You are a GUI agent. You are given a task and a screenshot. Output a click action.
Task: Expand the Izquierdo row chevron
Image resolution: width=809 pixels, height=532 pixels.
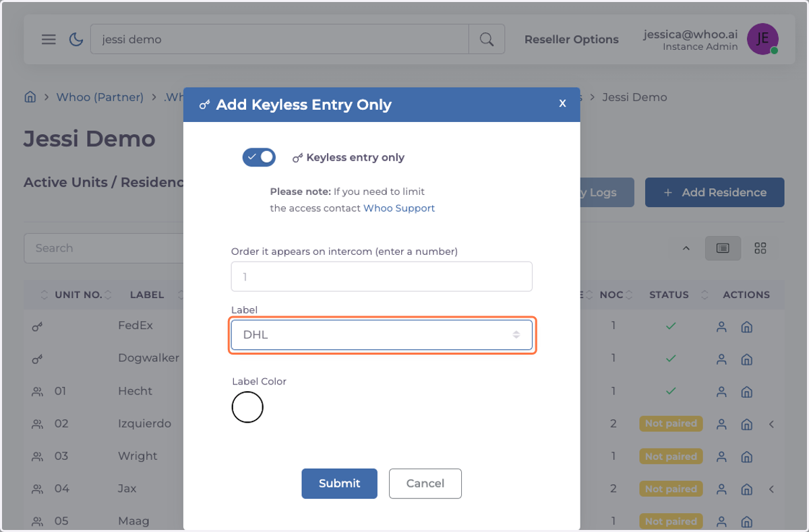coord(772,424)
